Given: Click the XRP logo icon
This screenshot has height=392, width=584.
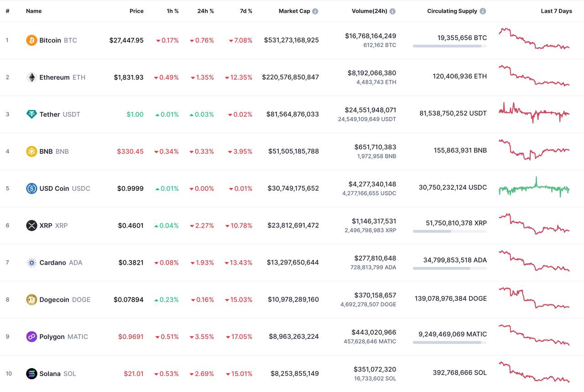Looking at the screenshot, I should click(31, 225).
